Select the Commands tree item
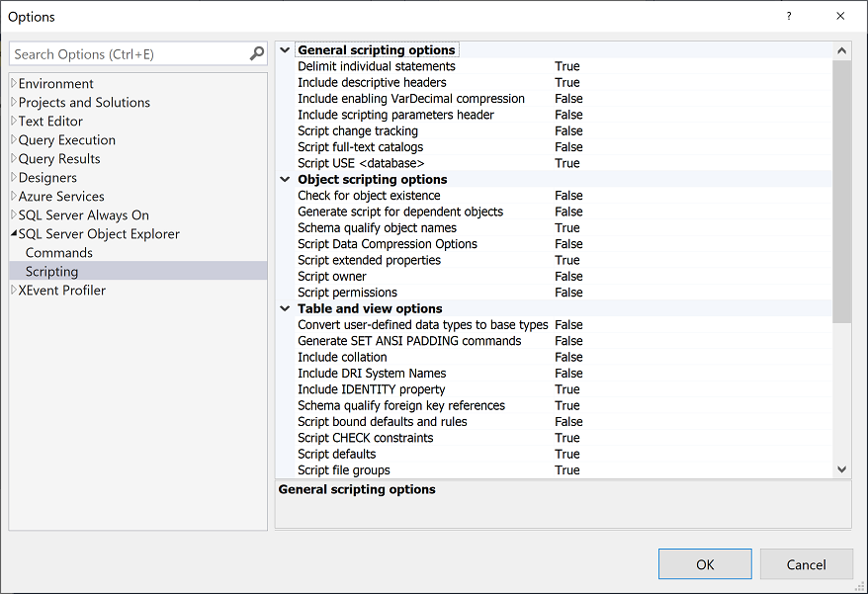Image resolution: width=868 pixels, height=594 pixels. [58, 252]
